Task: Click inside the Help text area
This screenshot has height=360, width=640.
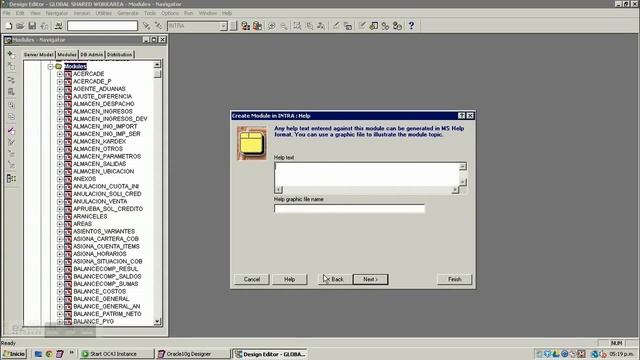Action: (x=367, y=174)
